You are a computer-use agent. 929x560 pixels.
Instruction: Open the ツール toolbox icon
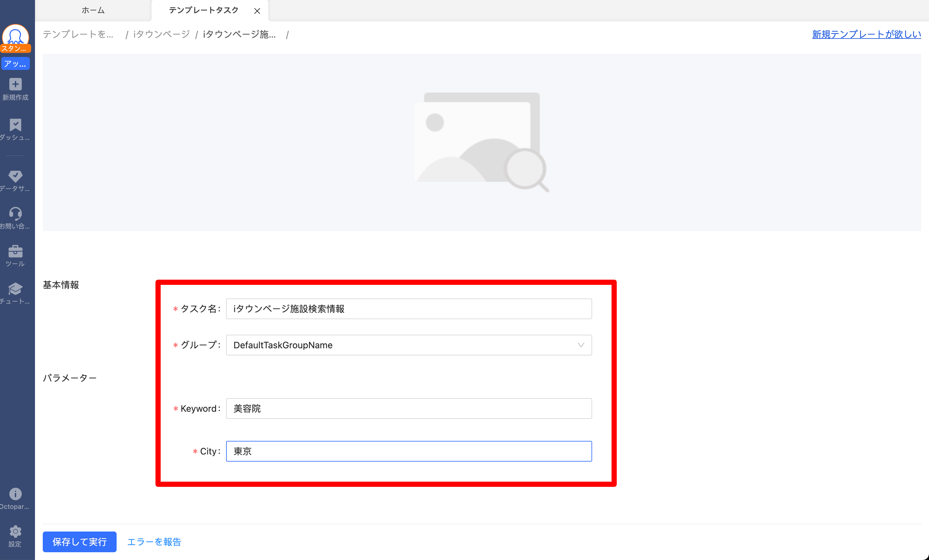[x=16, y=252]
